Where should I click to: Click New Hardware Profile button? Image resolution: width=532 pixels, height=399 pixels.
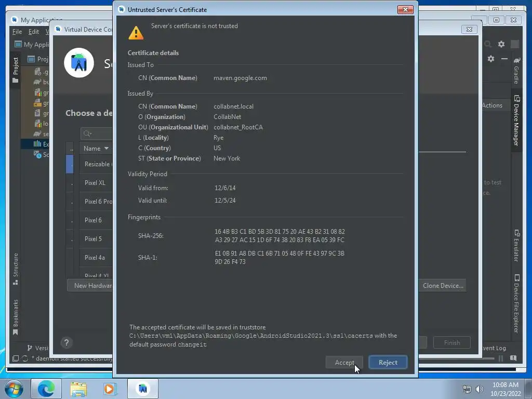pos(90,286)
